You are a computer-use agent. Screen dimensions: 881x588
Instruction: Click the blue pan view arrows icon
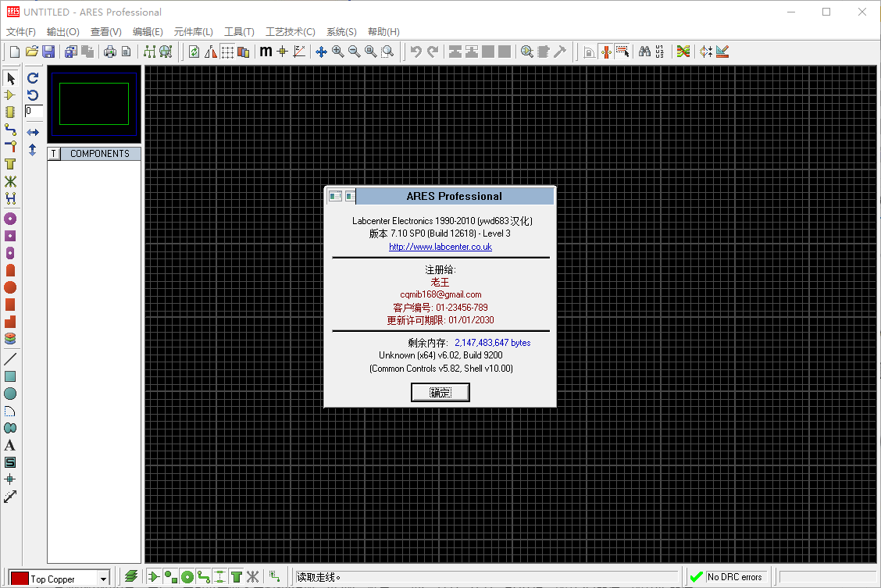pos(321,52)
